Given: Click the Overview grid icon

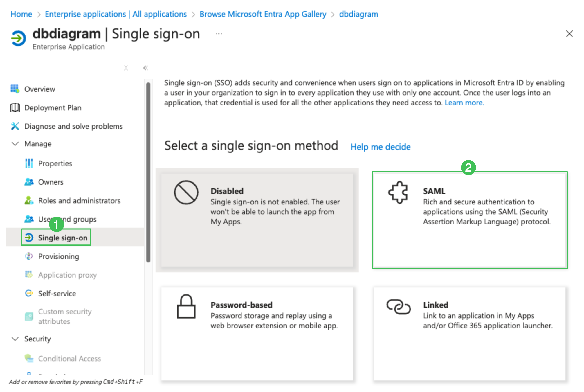Looking at the screenshot, I should 15,89.
